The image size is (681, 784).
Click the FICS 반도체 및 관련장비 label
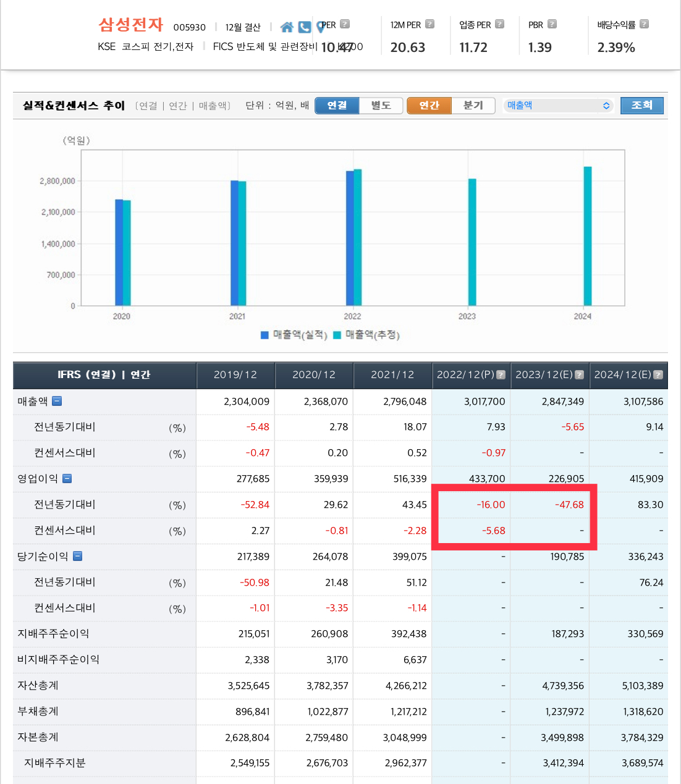tap(265, 46)
